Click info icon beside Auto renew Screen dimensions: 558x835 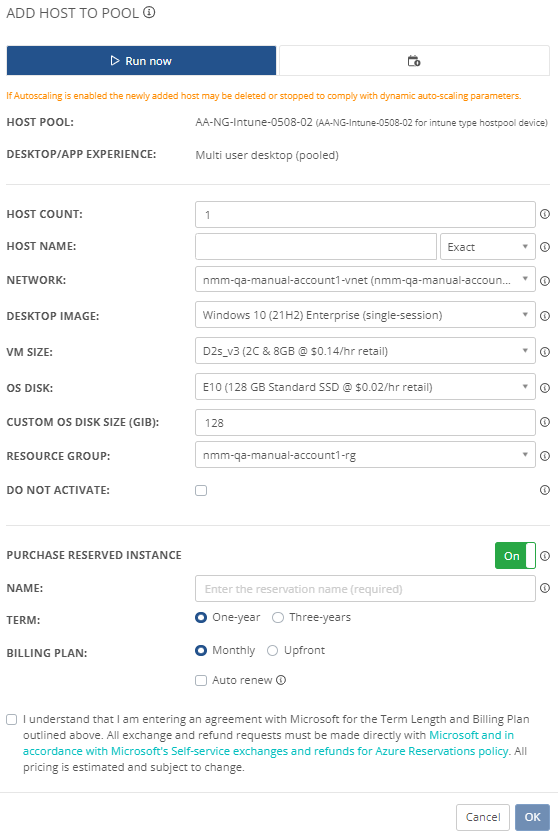pyautogui.click(x=281, y=680)
